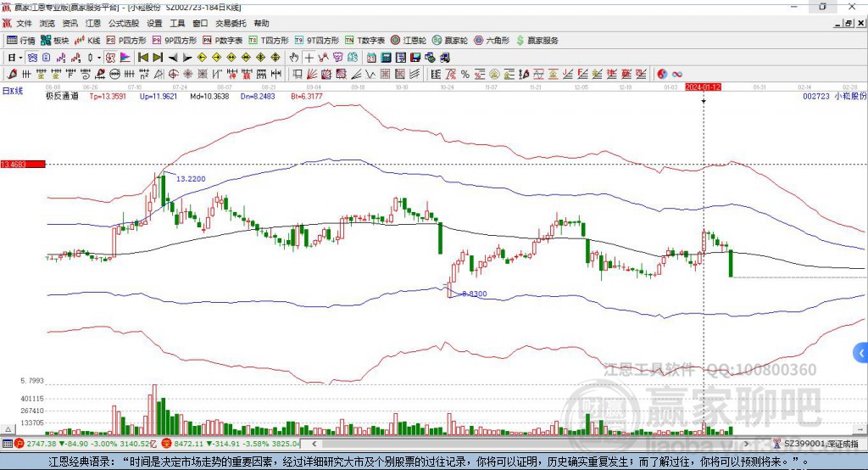
Task: Move chart right with black right arrow
Action: click(x=187, y=58)
